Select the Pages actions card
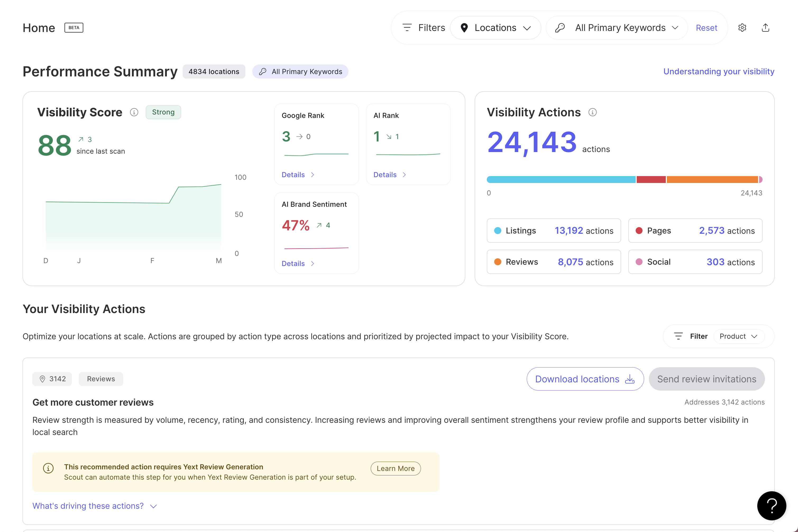798x532 pixels. click(x=695, y=231)
